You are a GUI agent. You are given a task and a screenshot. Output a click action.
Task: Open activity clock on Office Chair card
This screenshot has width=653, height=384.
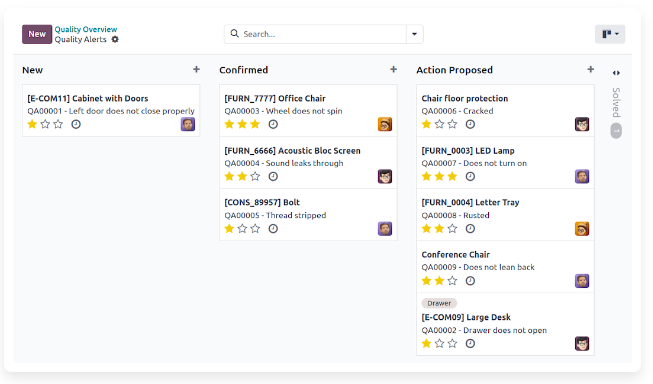pos(273,124)
